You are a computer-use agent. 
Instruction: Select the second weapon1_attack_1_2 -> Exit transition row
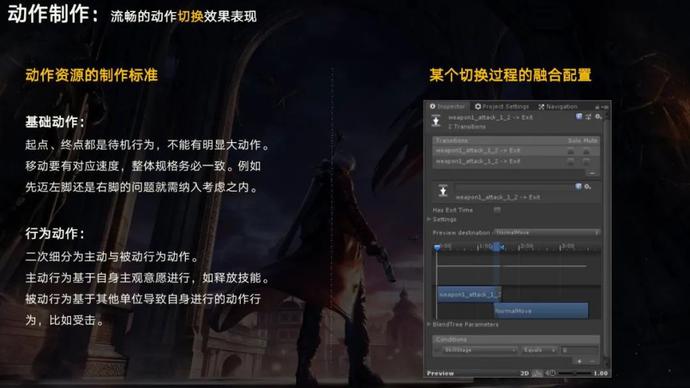click(516, 161)
